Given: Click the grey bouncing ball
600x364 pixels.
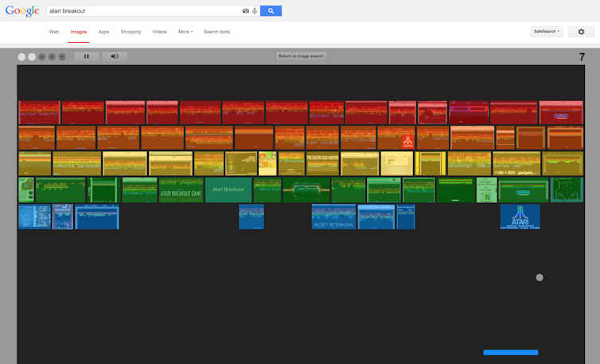Looking at the screenshot, I should point(540,277).
